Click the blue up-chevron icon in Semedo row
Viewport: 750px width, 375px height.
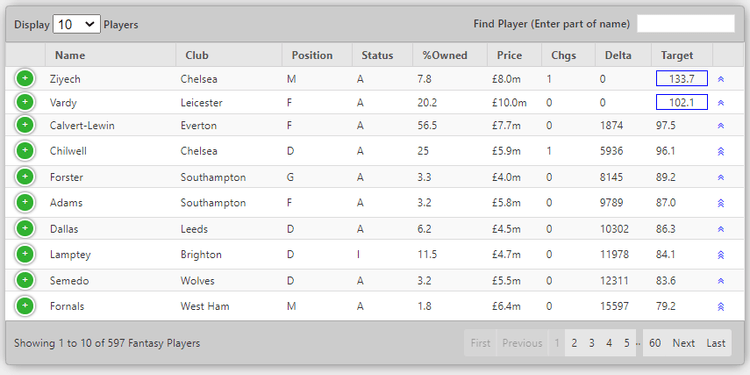pyautogui.click(x=721, y=281)
